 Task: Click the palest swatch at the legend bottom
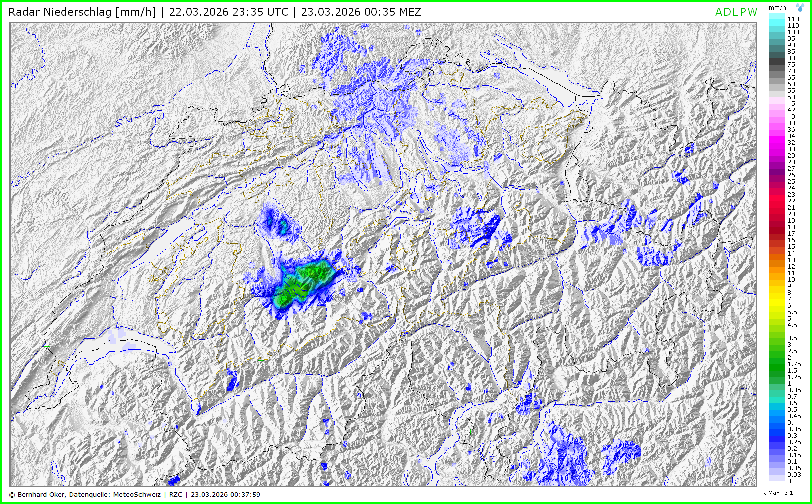point(777,481)
